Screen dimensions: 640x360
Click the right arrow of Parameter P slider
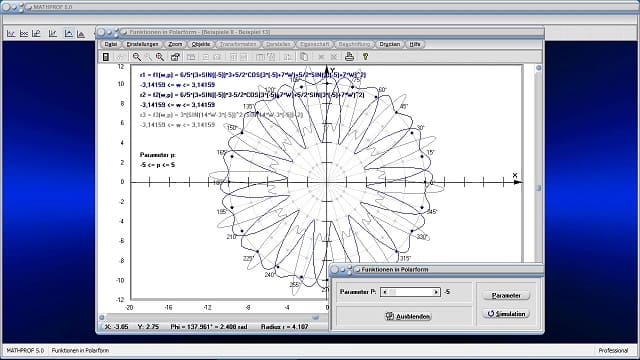point(436,292)
